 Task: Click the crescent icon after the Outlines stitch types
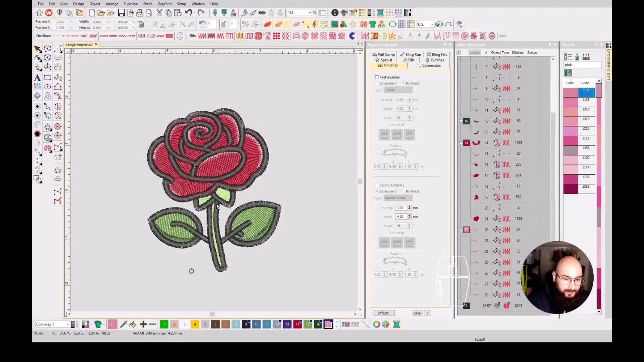point(180,36)
